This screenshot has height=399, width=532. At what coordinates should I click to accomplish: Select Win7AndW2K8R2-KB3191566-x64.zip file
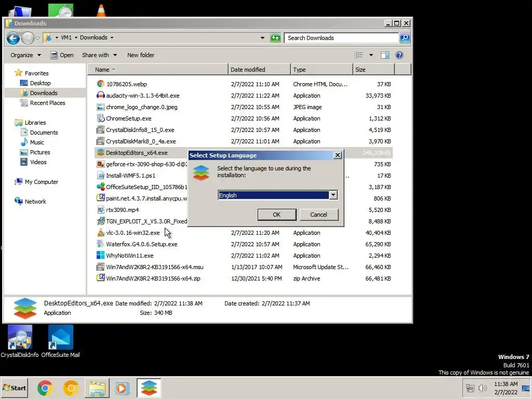click(x=153, y=278)
